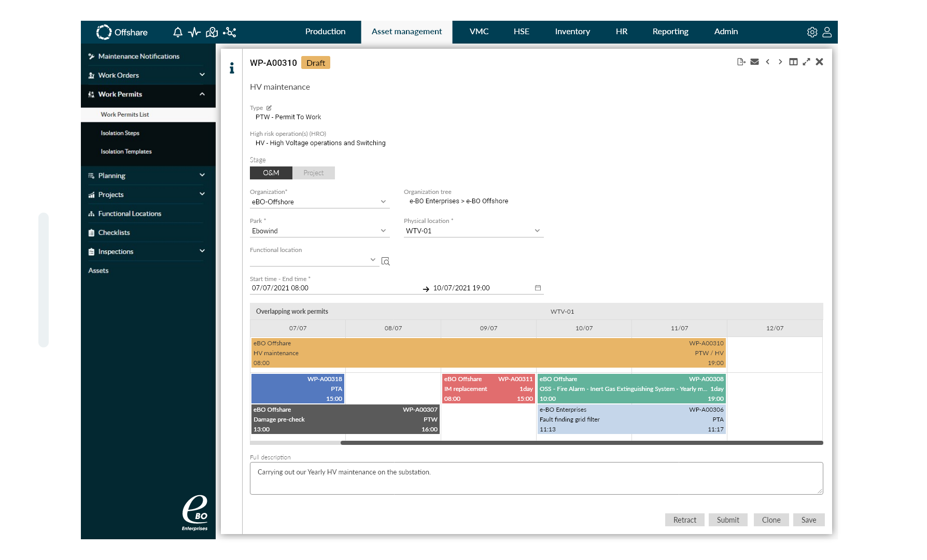This screenshot has height=560, width=927.
Task: Click the Save button
Action: [808, 520]
